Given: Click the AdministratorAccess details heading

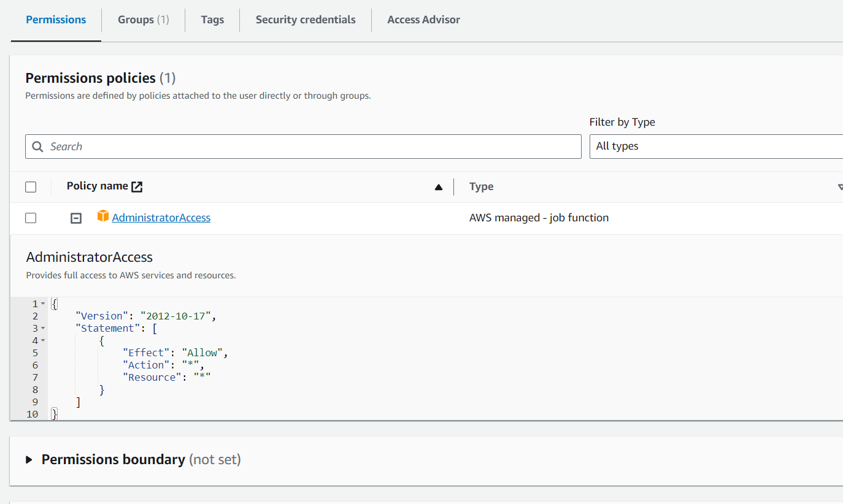Looking at the screenshot, I should tap(90, 257).
